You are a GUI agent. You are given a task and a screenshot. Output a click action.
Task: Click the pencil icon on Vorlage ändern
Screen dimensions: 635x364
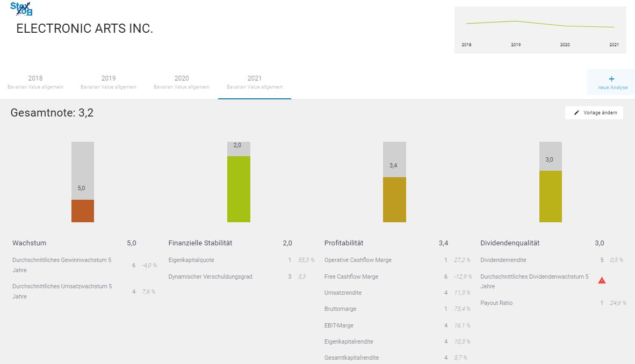[x=576, y=113]
